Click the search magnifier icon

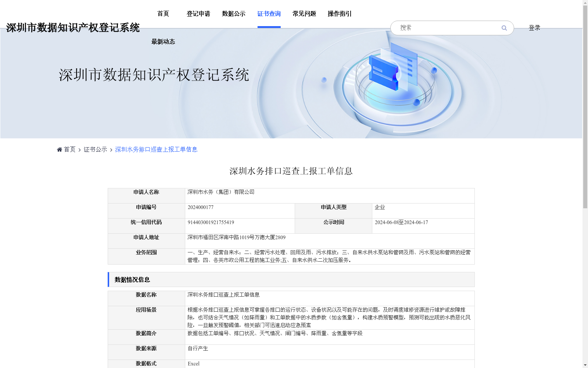[x=504, y=28]
